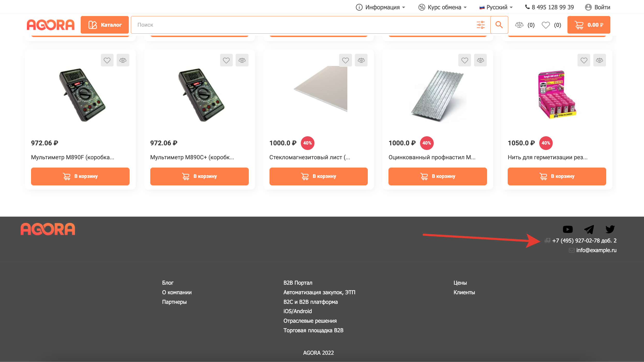Click into the Поиск search field
This screenshot has height=362, width=644.
[303, 25]
